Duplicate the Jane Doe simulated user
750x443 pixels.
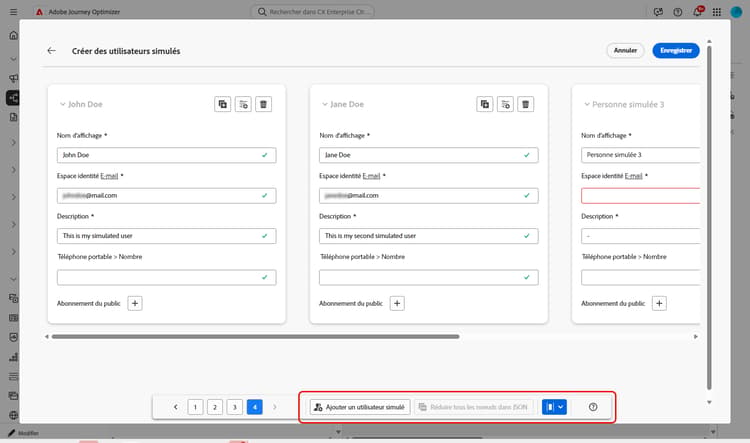click(485, 104)
